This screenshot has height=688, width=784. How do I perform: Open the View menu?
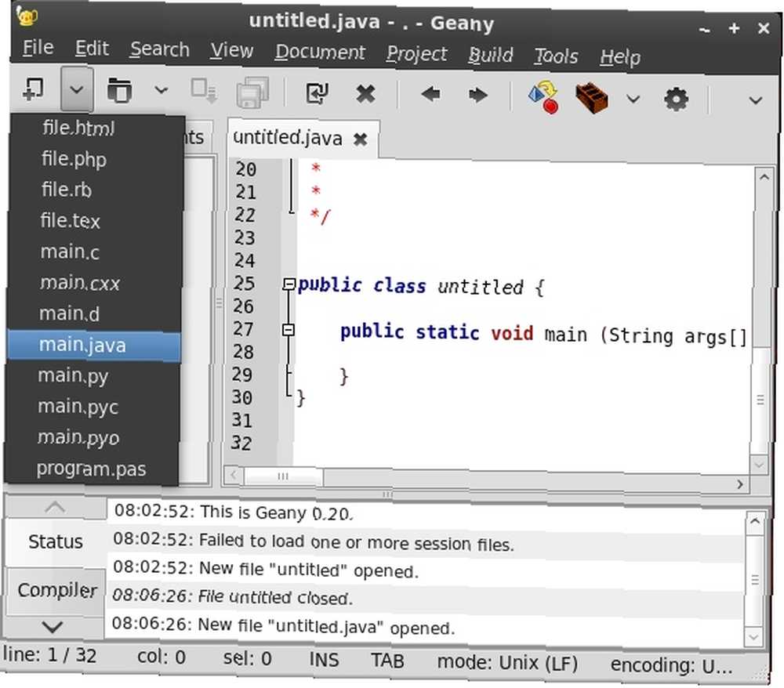(x=231, y=50)
